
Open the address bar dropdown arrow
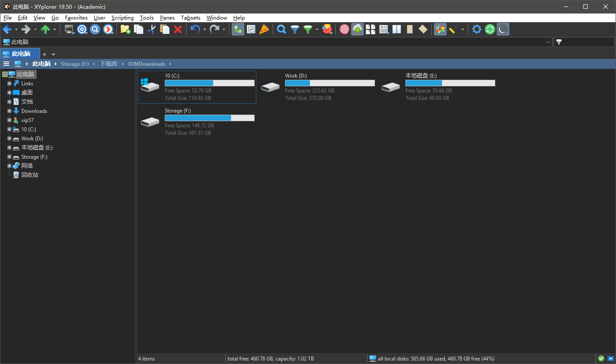(548, 42)
